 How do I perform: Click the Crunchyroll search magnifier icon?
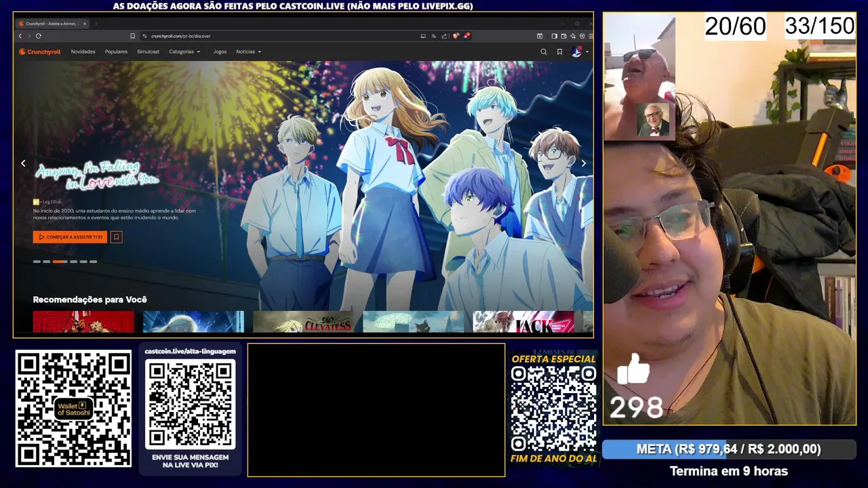coord(543,52)
